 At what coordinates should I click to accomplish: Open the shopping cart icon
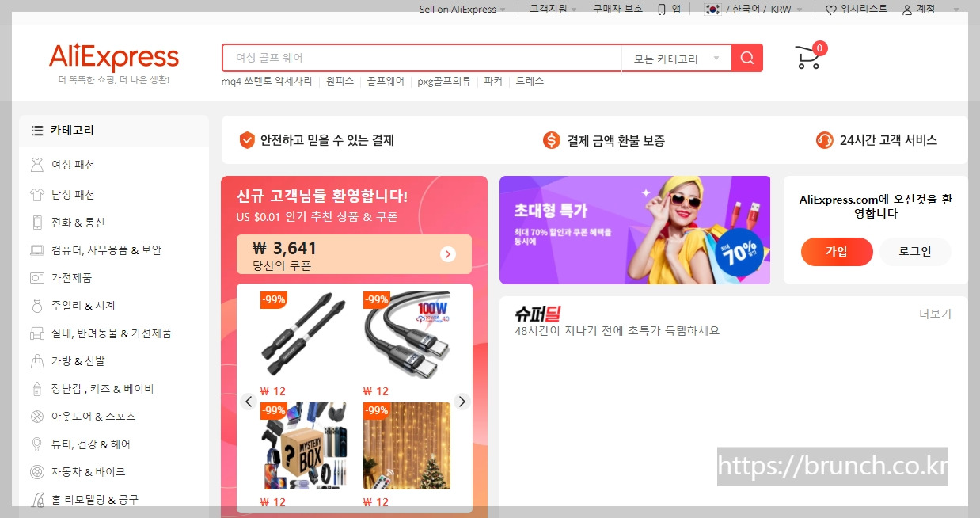807,58
